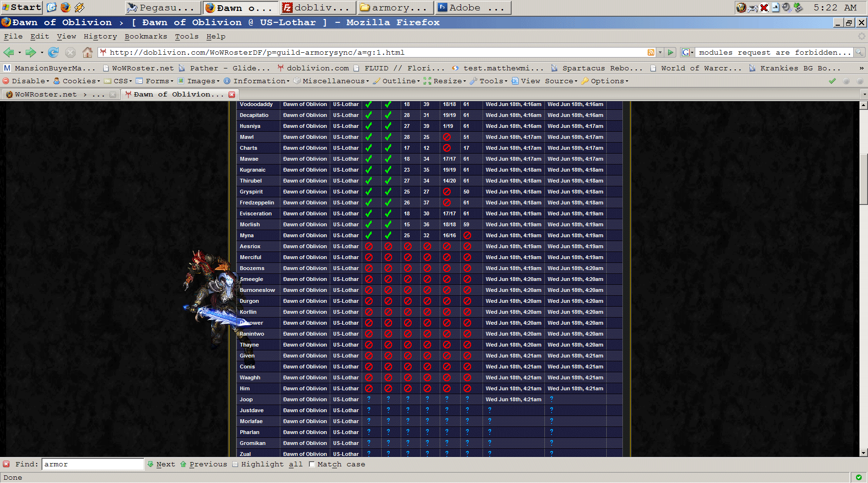868x483 pixels.
Task: Click the green Go arrow button
Action: click(671, 52)
